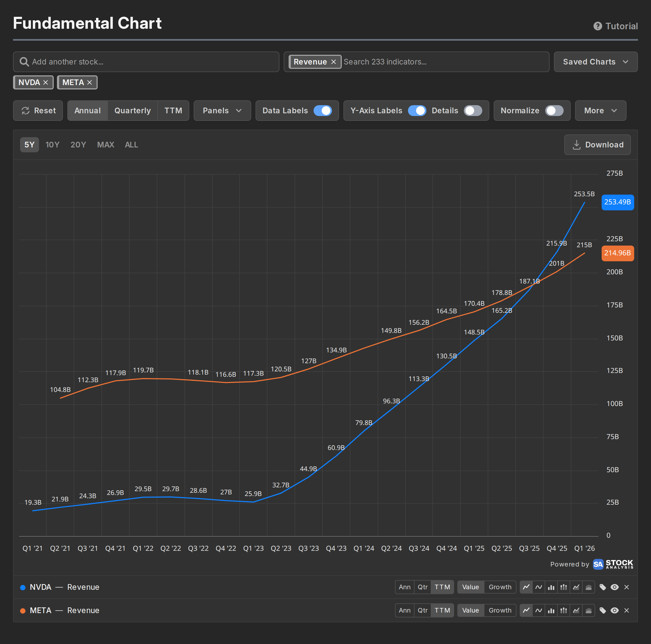Select filled area chart for NVDA row
This screenshot has height=644, width=651.
tap(589, 587)
